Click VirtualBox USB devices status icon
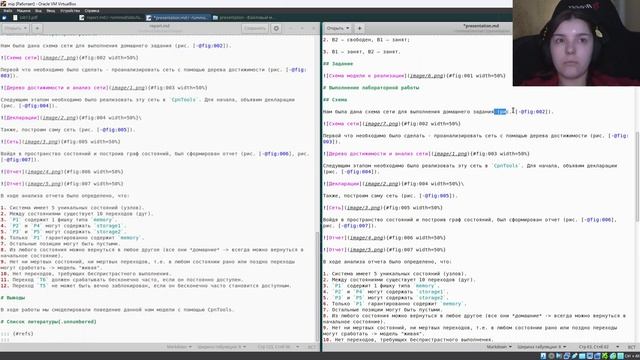 (574, 356)
